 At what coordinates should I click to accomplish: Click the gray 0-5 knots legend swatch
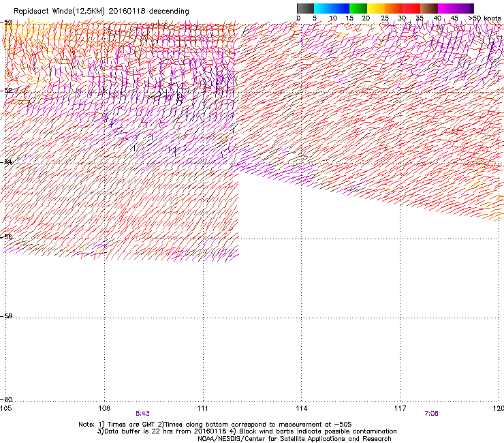(x=305, y=8)
